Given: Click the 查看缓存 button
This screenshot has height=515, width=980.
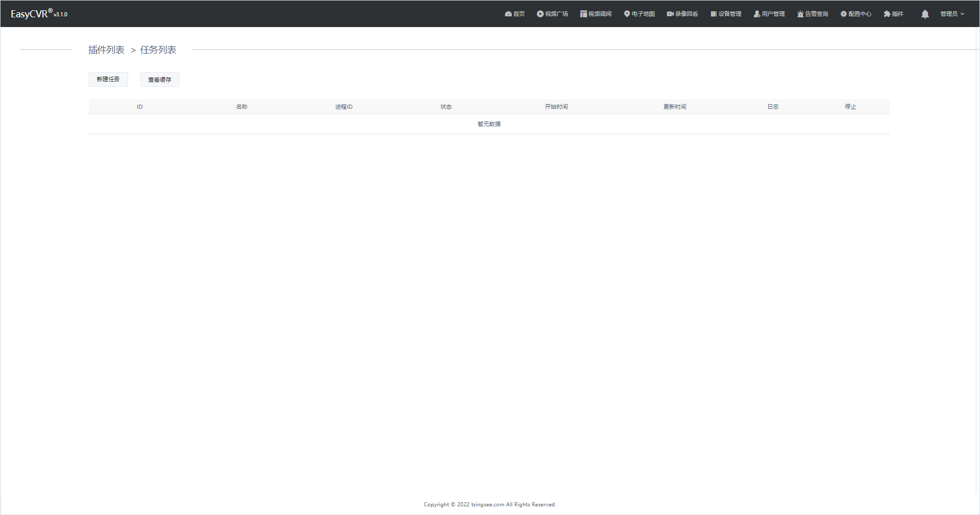Looking at the screenshot, I should 160,79.
